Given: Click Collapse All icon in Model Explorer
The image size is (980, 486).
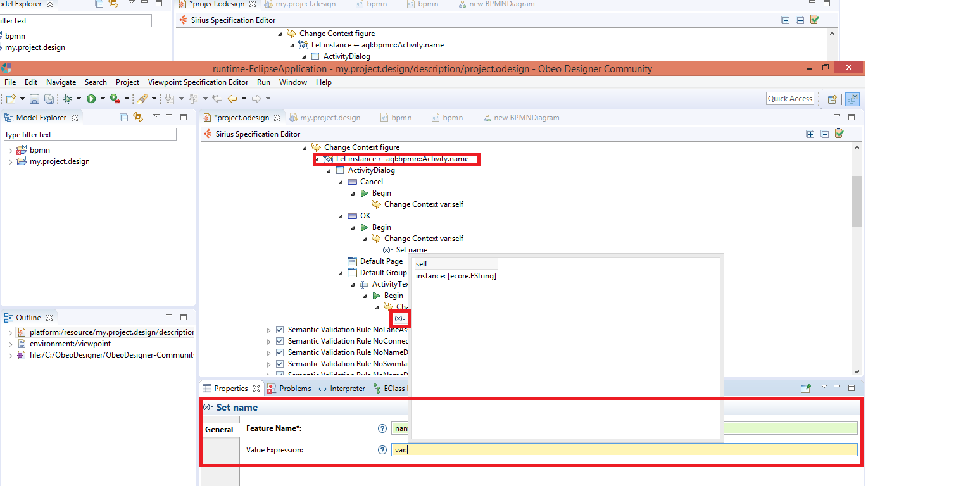Looking at the screenshot, I should pyautogui.click(x=124, y=117).
